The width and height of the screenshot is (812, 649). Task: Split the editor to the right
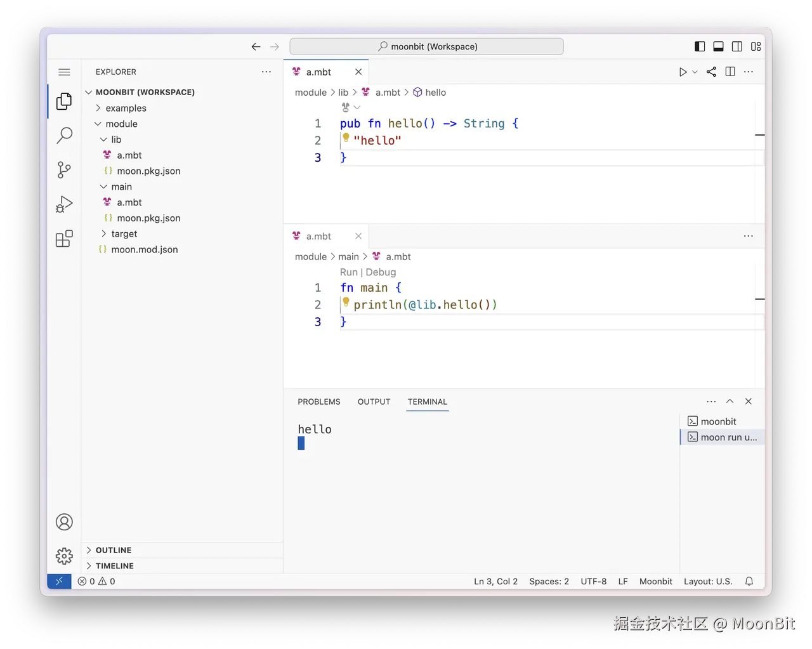pyautogui.click(x=730, y=72)
